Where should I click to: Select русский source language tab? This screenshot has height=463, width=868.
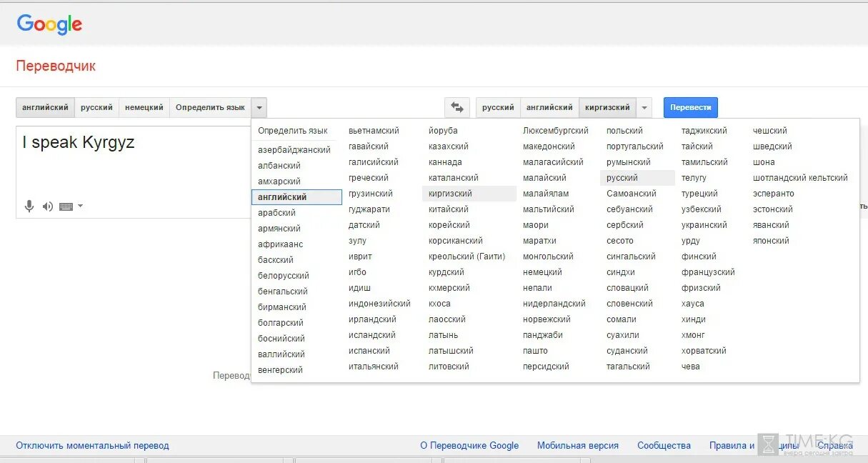[96, 108]
